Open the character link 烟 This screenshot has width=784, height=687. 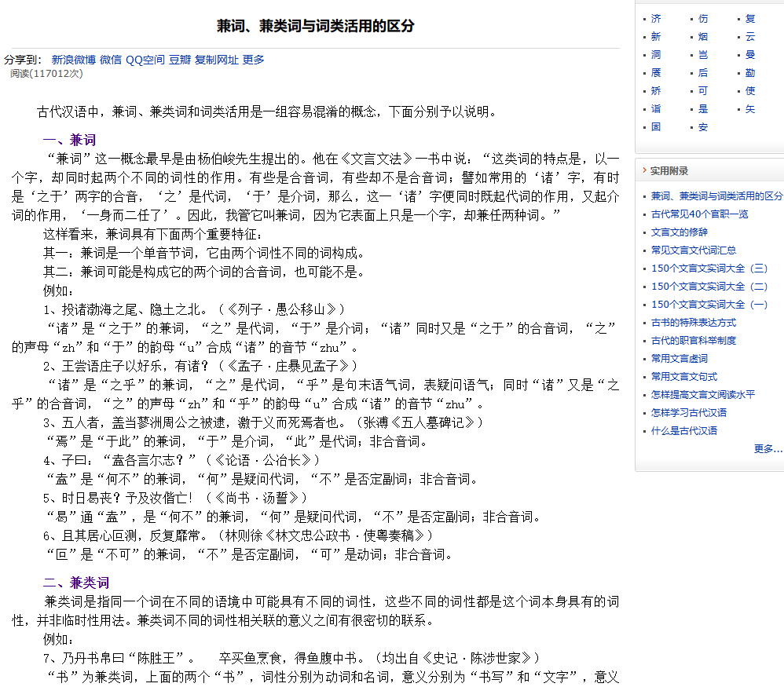[x=703, y=37]
